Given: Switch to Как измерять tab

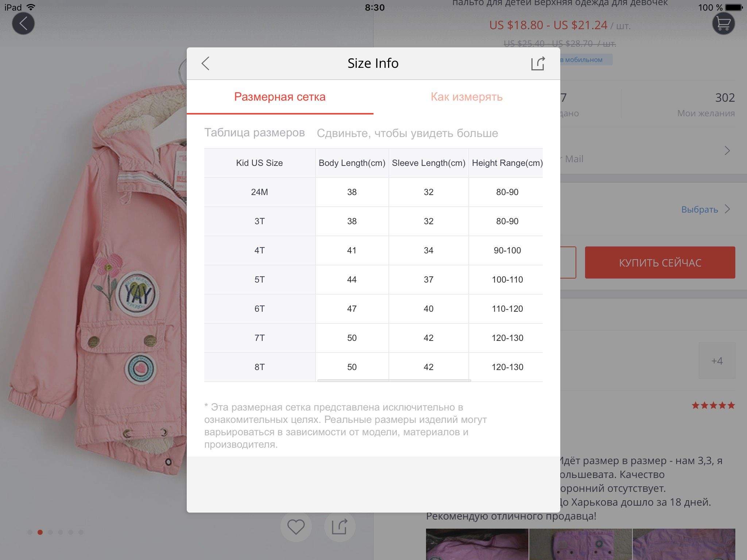Looking at the screenshot, I should [x=467, y=97].
